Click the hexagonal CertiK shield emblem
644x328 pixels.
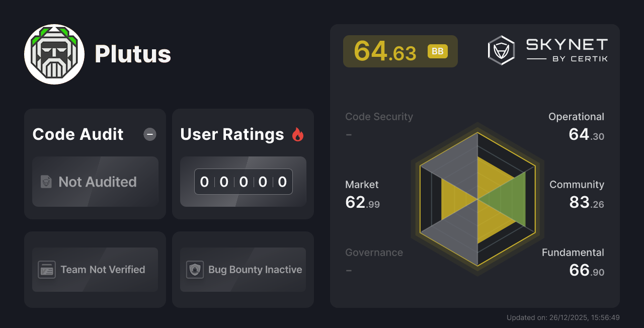coord(501,50)
